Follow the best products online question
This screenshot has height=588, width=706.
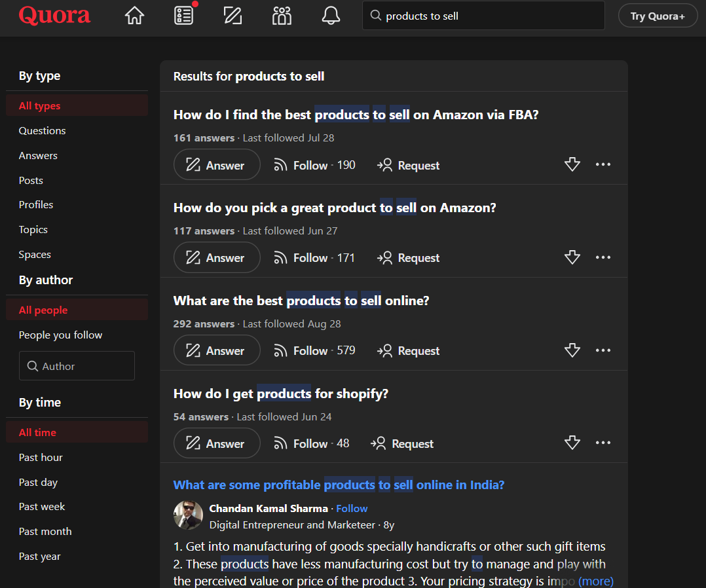314,351
